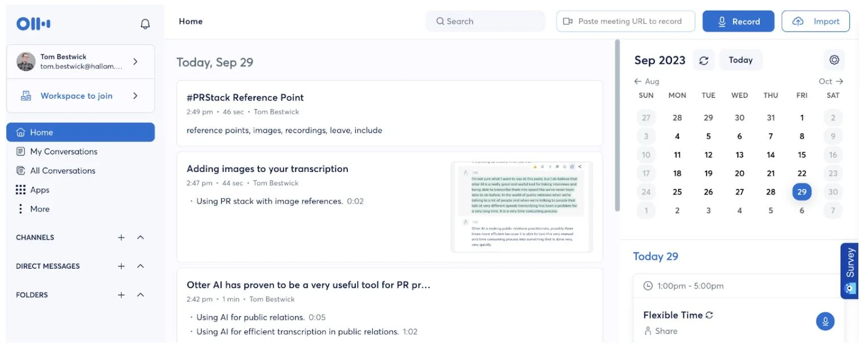Viewport: 868px width, 361px height.
Task: Select September 13 on calendar
Action: [739, 154]
